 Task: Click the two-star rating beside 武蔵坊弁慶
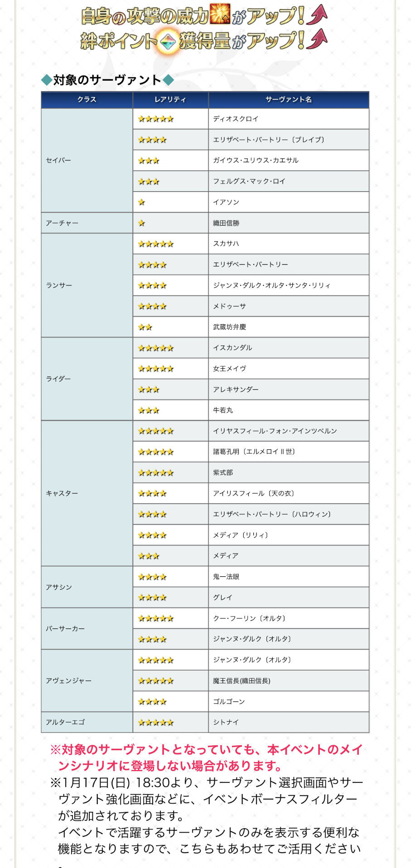tap(145, 327)
